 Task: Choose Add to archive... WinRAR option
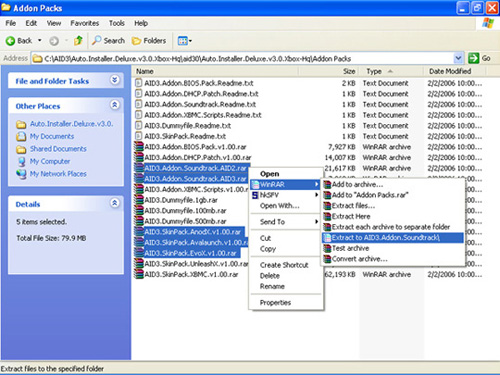click(x=393, y=184)
